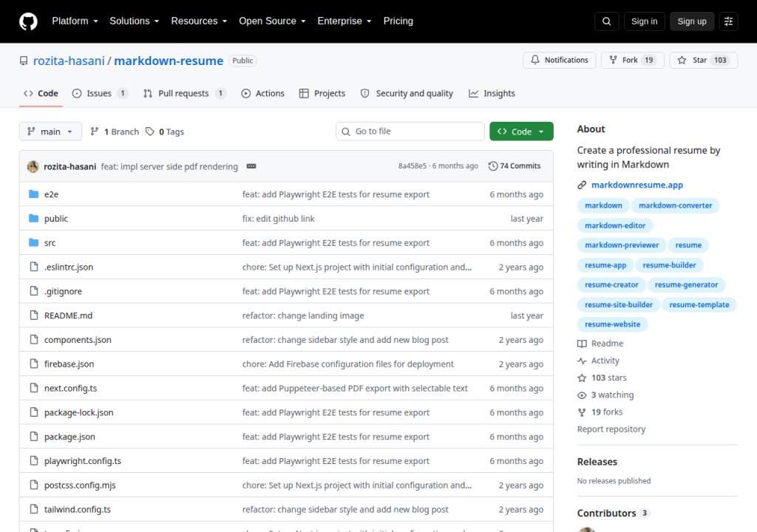Open the GitHub homepage logo
Screen dimensions: 757x532
click(x=29, y=21)
